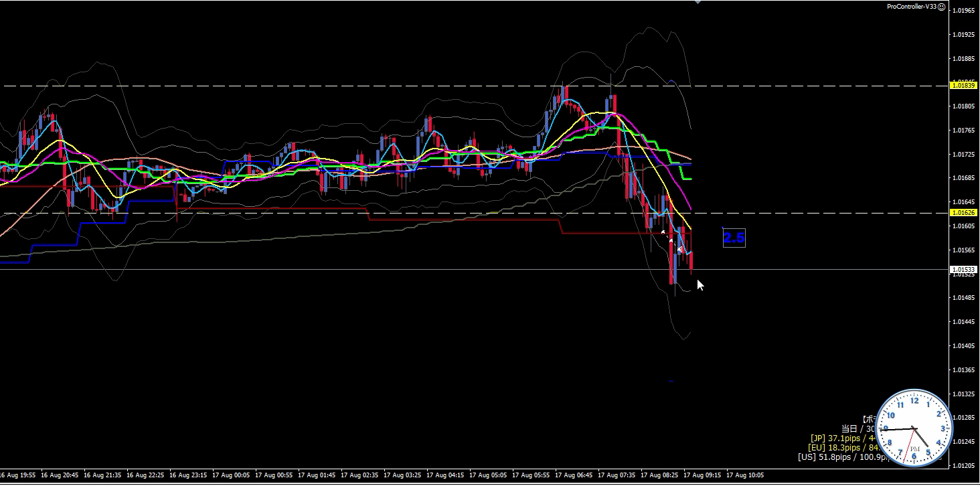This screenshot has height=486, width=980.
Task: Click the 17 Aug 01:45 time label
Action: (315, 475)
